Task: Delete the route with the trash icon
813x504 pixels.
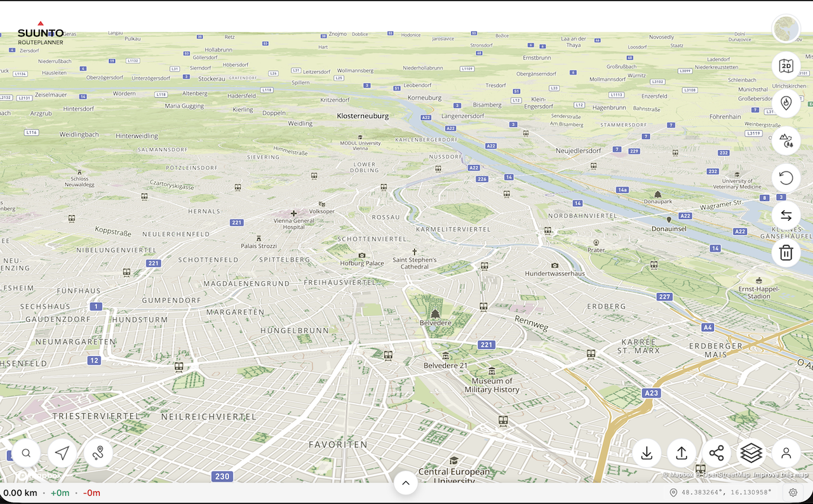Action: tap(786, 252)
